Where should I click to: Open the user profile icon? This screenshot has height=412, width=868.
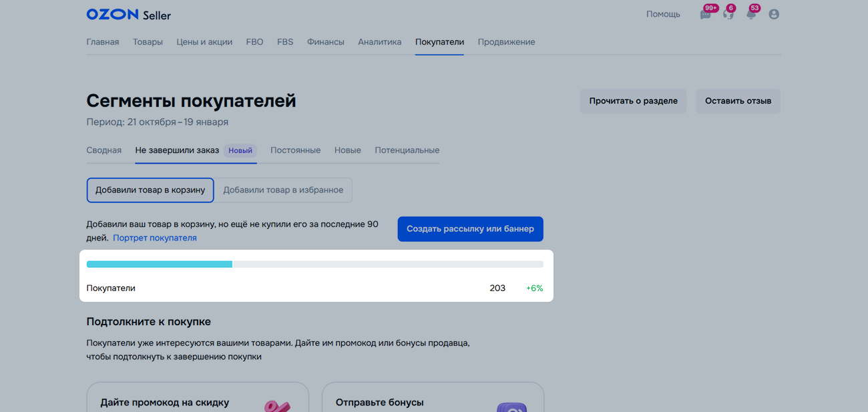pos(774,14)
